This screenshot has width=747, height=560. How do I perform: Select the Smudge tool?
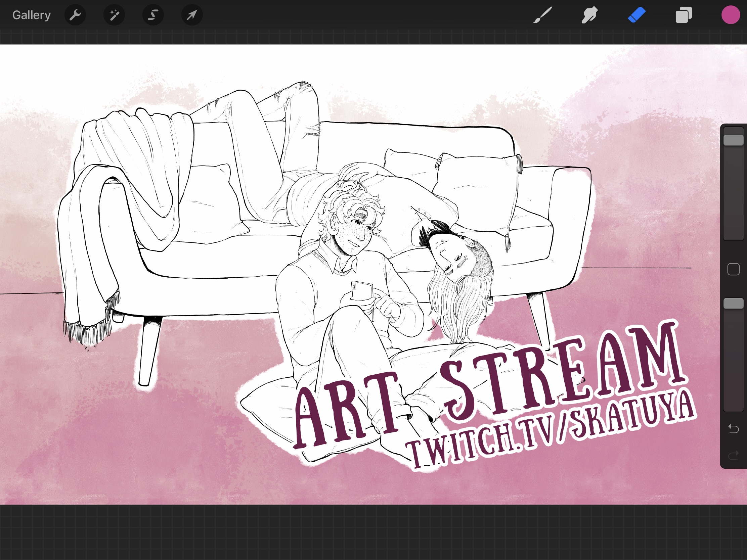tap(589, 15)
